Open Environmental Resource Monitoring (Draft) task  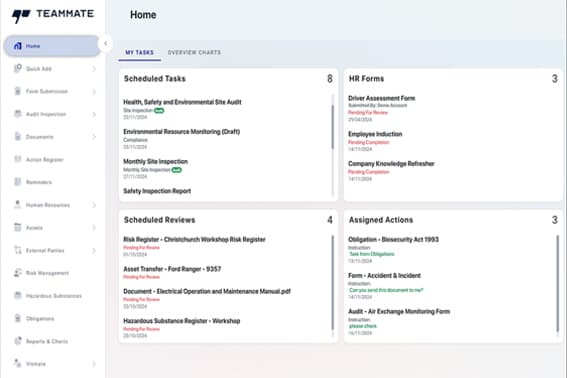pos(182,132)
